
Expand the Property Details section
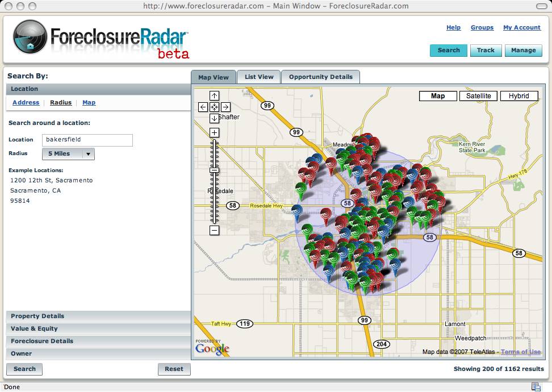[x=37, y=316]
